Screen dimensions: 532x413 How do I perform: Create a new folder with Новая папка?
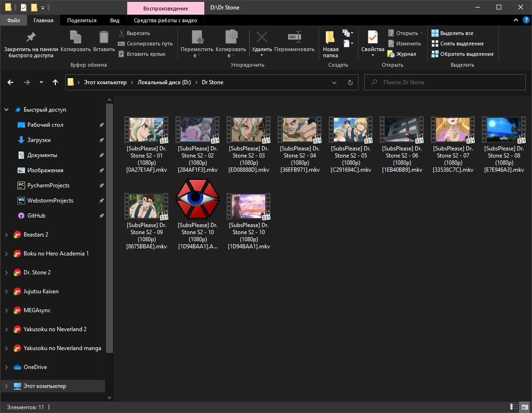click(x=331, y=44)
